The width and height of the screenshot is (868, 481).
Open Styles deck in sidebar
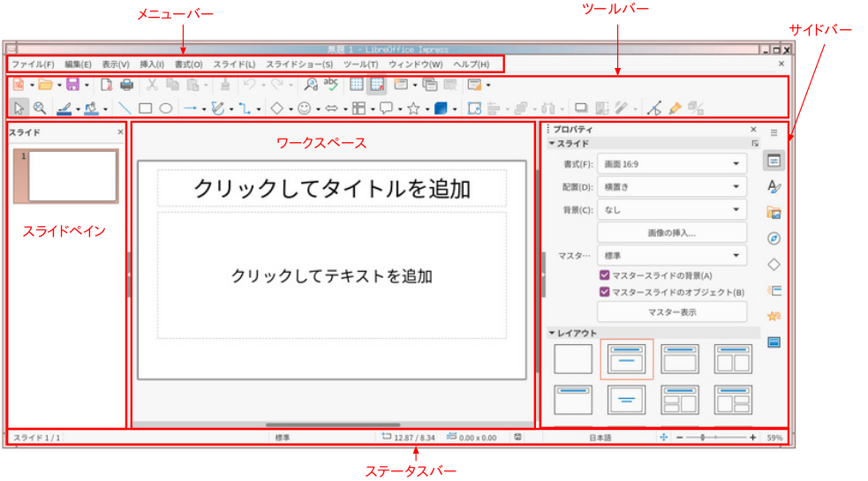(x=774, y=186)
